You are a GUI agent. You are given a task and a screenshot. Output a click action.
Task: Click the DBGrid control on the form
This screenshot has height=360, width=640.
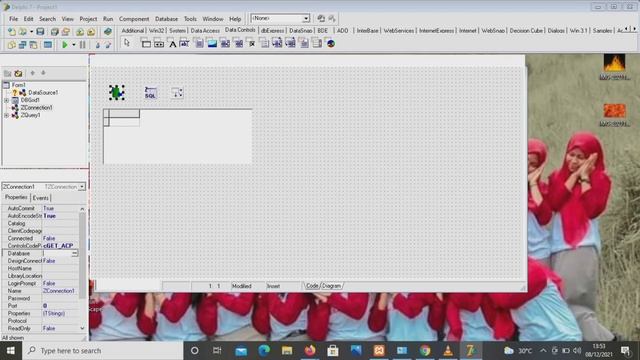[178, 136]
